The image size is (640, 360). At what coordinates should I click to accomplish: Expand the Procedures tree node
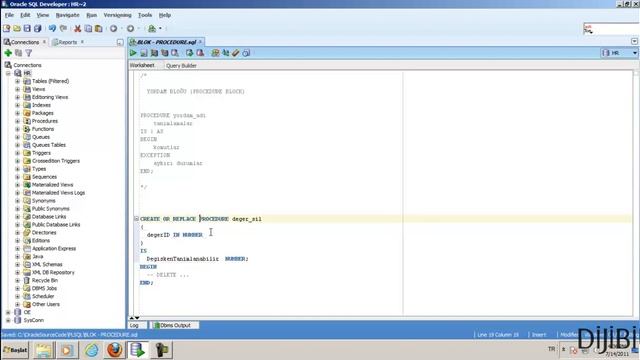click(x=18, y=121)
